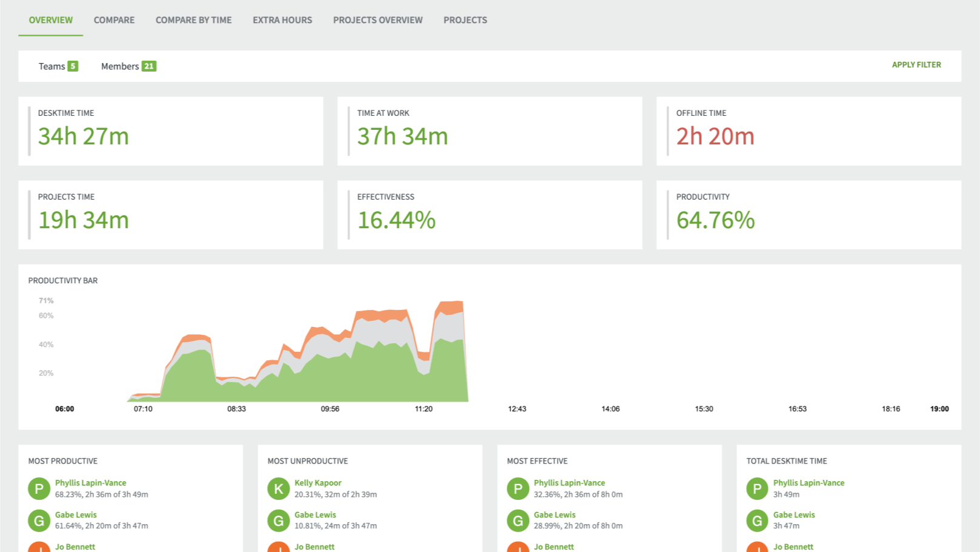Screen dimensions: 980x552
Task: Open Phyllis Lapin-Vance's name link
Action: pos(92,482)
